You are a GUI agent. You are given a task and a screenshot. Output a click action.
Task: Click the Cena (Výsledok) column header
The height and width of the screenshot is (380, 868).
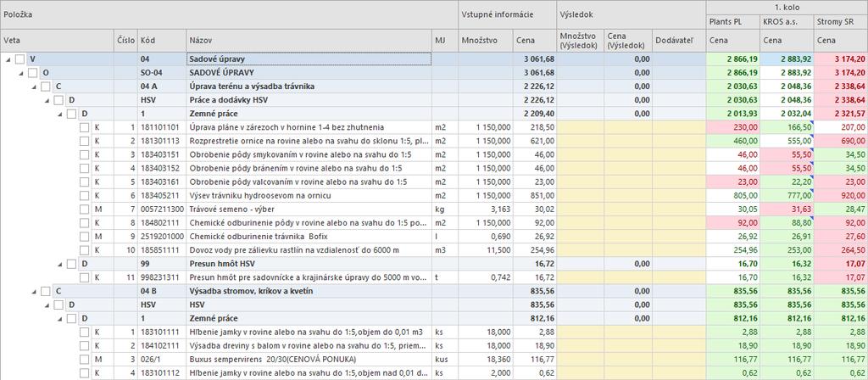627,41
